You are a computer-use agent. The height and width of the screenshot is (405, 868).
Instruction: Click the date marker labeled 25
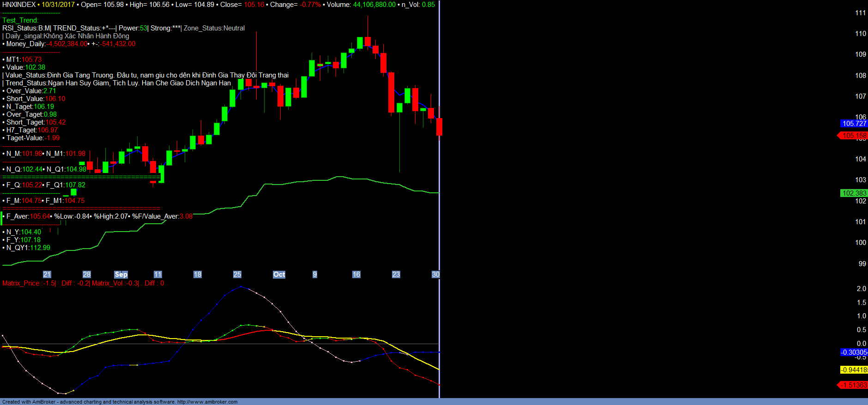tap(237, 274)
